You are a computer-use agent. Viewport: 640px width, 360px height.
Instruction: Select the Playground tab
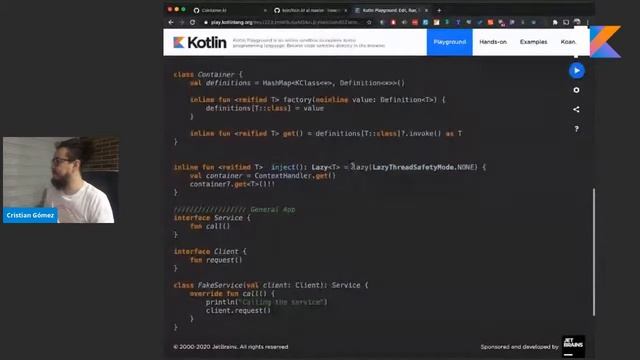(x=449, y=42)
